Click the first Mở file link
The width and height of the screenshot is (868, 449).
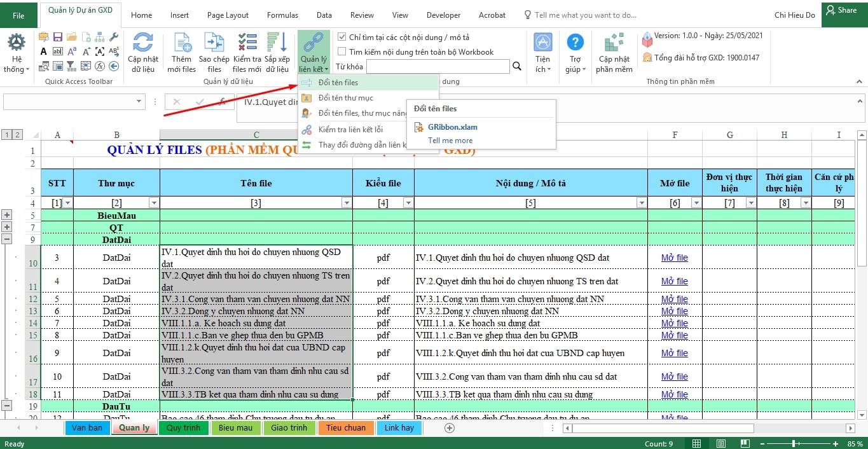tap(674, 258)
